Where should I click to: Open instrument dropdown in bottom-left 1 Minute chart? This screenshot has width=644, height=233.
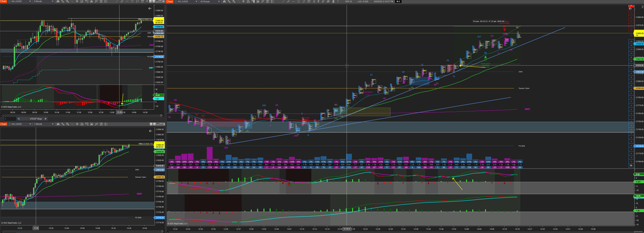[x=21, y=124]
